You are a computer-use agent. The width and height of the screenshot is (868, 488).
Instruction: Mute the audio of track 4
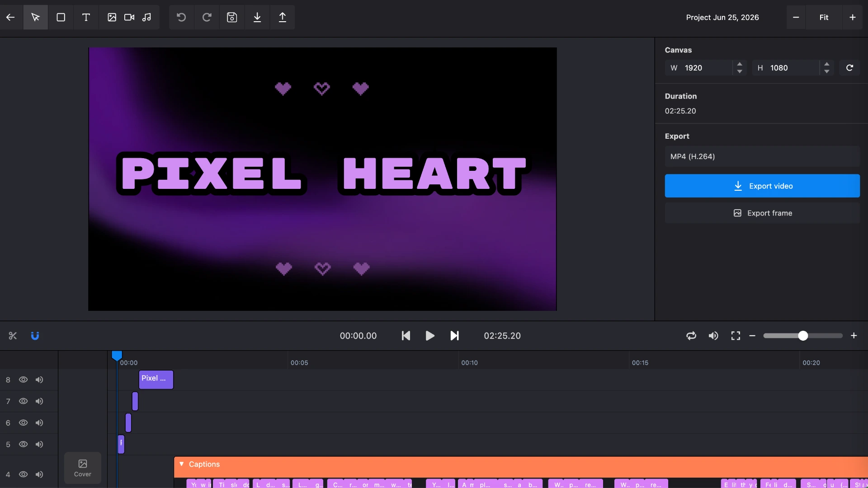click(x=39, y=474)
